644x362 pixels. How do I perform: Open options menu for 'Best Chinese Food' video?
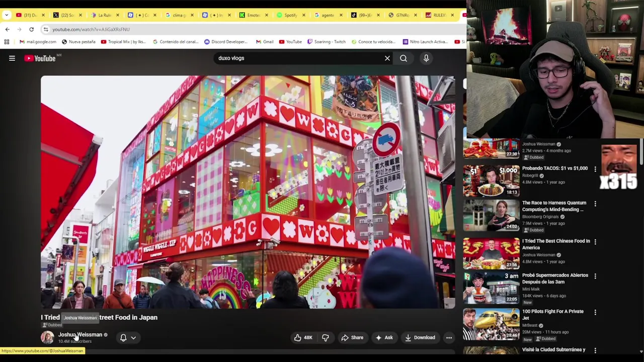595,242
